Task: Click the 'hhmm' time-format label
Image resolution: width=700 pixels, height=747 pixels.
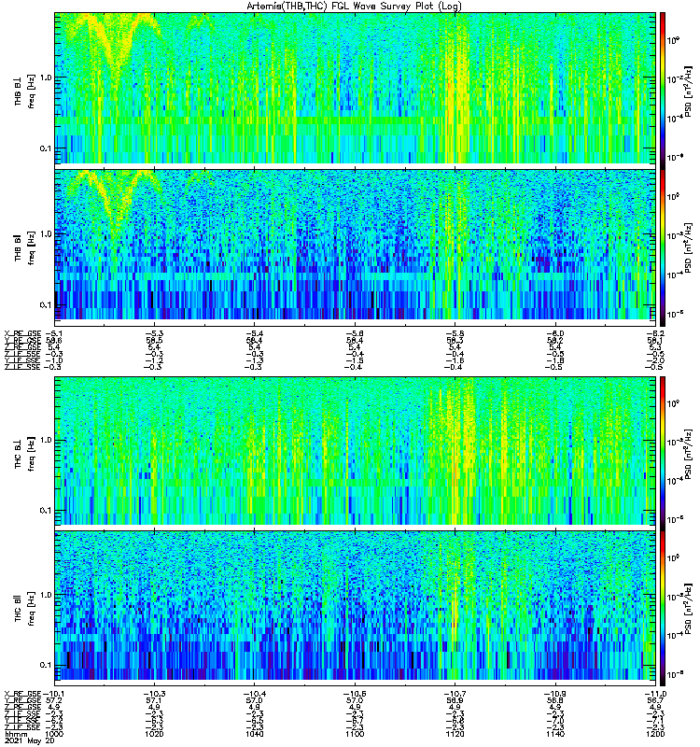Action: 14,734
